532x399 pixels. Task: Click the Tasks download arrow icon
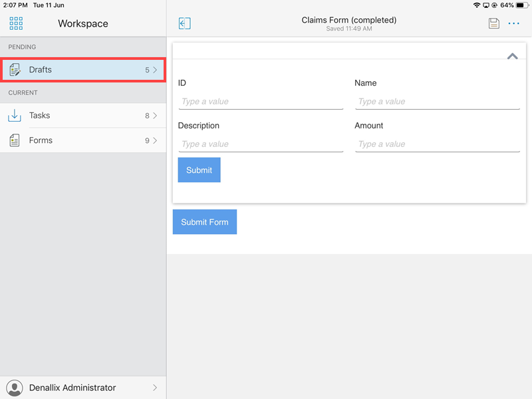[x=15, y=115]
